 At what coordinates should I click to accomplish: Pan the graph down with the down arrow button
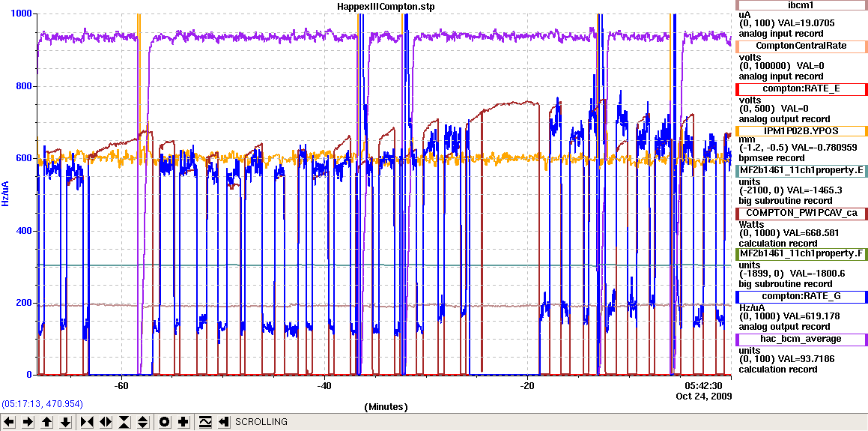(66, 422)
